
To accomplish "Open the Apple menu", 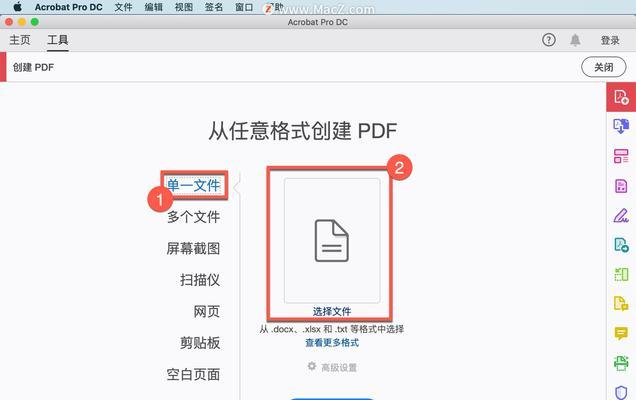I will (x=17, y=7).
